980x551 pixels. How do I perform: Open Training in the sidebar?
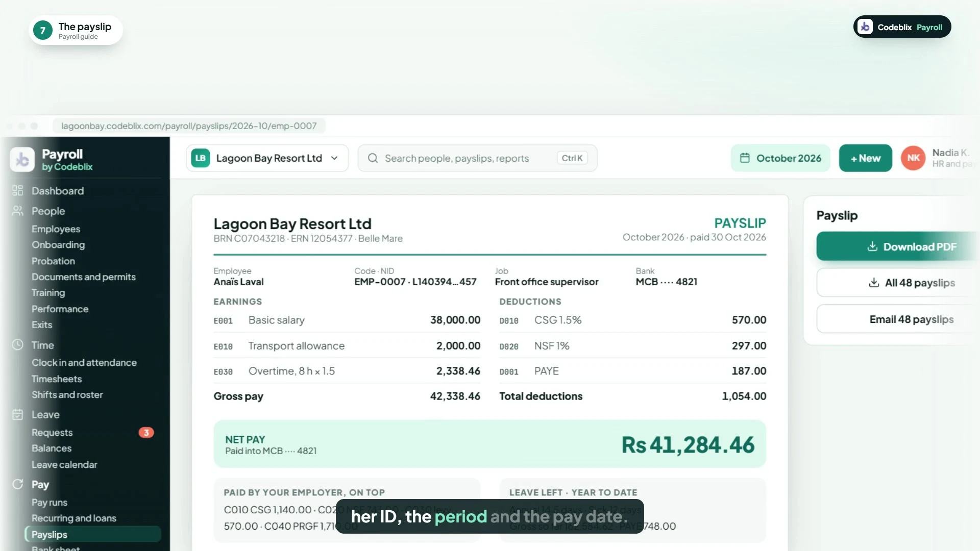click(48, 293)
